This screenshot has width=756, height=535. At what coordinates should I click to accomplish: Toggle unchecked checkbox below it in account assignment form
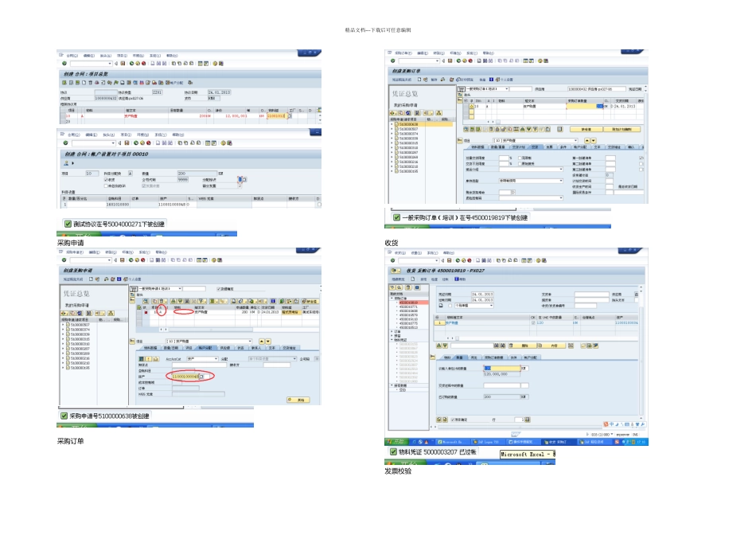pos(106,185)
